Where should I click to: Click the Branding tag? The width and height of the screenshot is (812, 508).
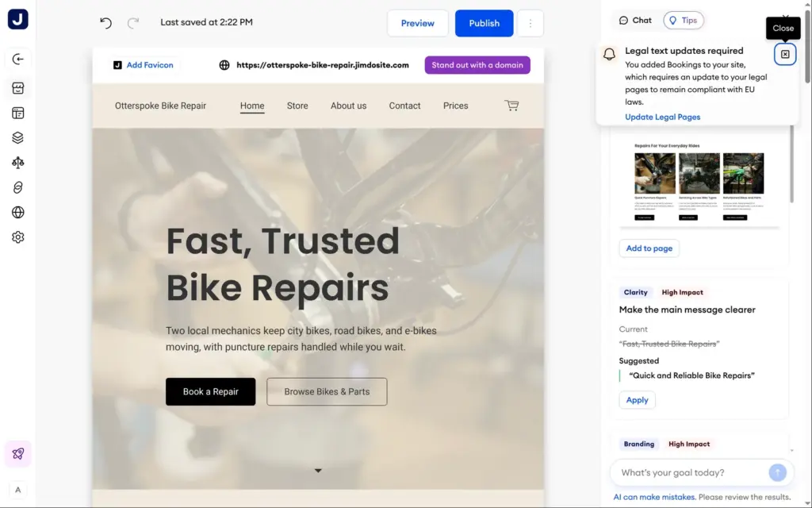coord(638,444)
